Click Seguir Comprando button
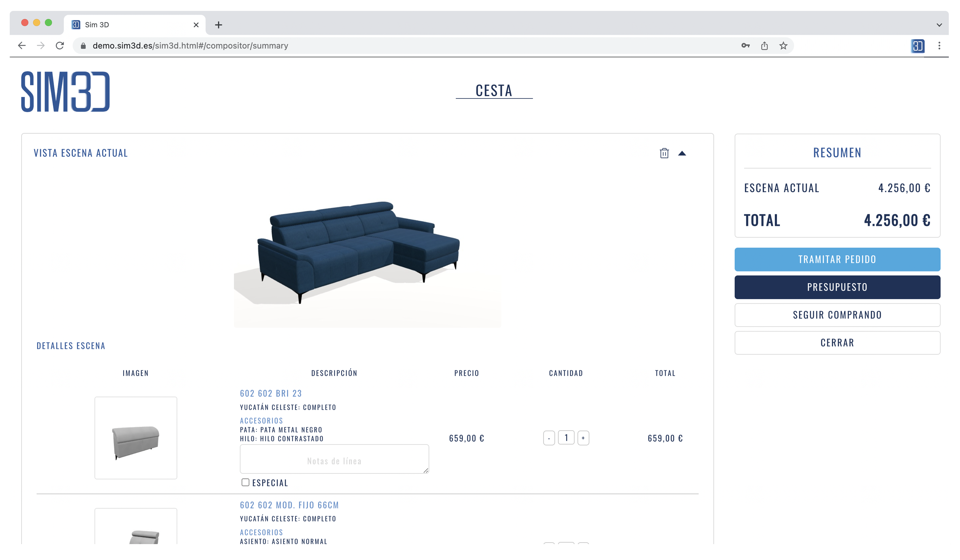 pos(837,315)
